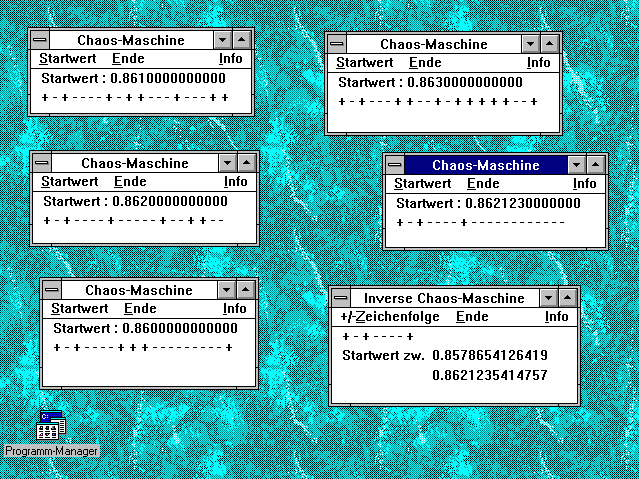Minimize the window showing Startwert 0.8630000000000
This screenshot has height=479, width=639.
(x=529, y=44)
